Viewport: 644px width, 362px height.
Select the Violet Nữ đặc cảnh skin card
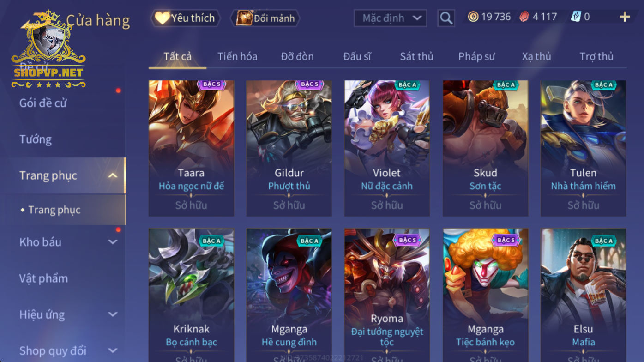point(387,148)
